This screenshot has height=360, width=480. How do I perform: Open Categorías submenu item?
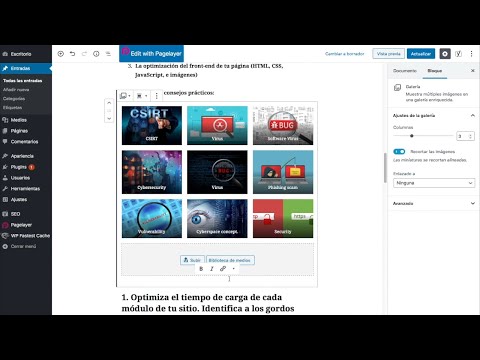point(14,99)
